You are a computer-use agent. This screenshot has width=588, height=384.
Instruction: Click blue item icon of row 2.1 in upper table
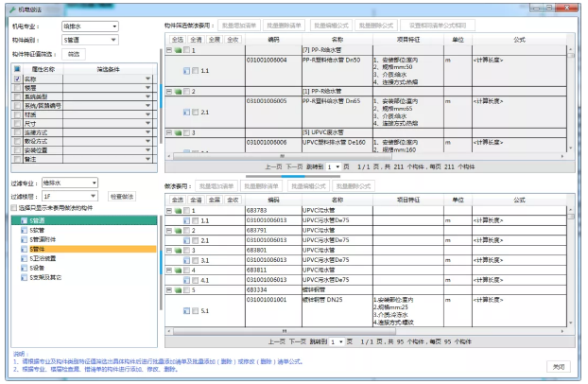[186, 112]
